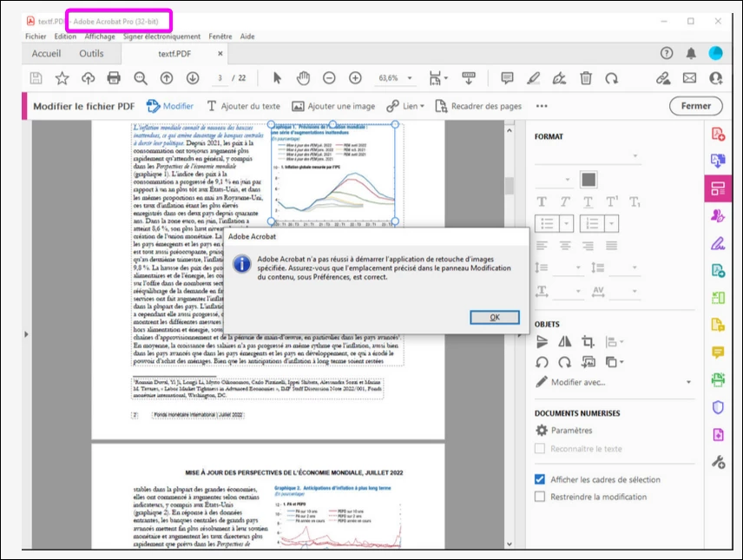The height and width of the screenshot is (560, 743).
Task: Click Recadrer des pages
Action: pyautogui.click(x=478, y=106)
